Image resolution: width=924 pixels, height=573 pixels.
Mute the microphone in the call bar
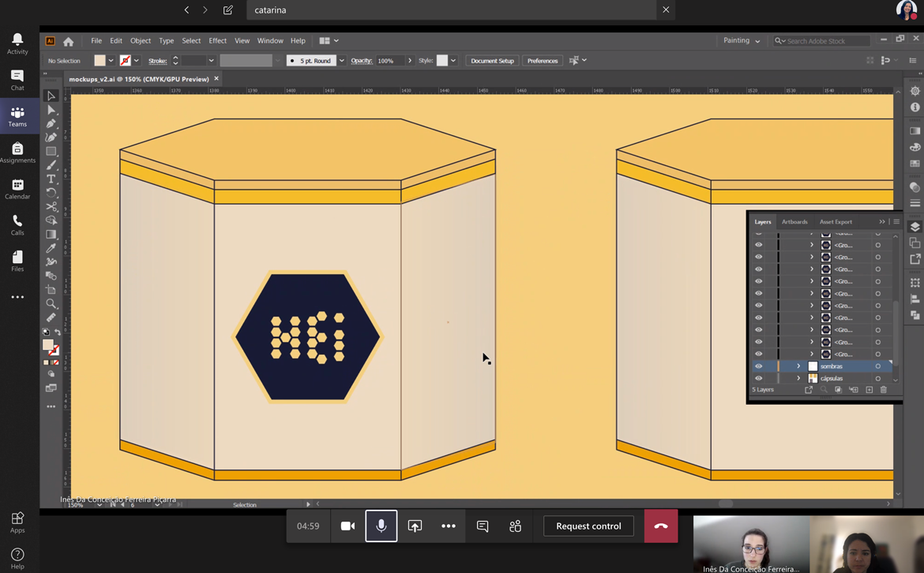coord(381,526)
